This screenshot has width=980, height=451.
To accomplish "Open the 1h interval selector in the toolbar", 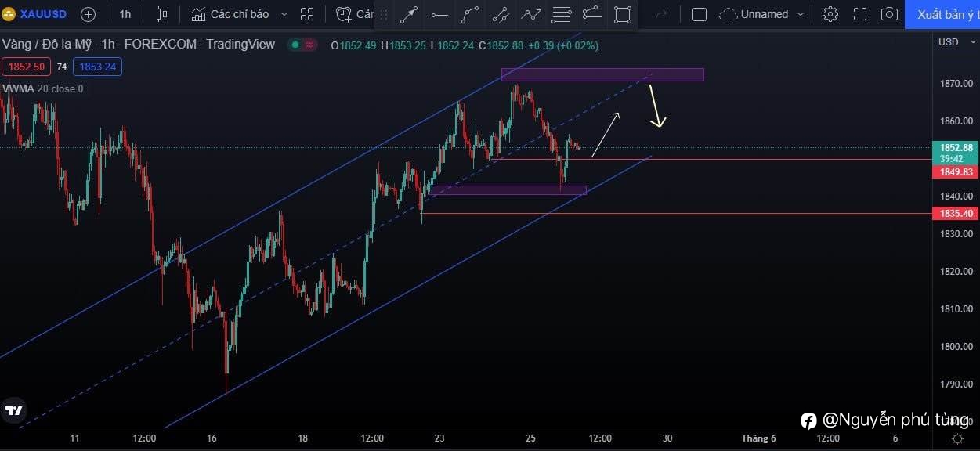I will point(125,14).
